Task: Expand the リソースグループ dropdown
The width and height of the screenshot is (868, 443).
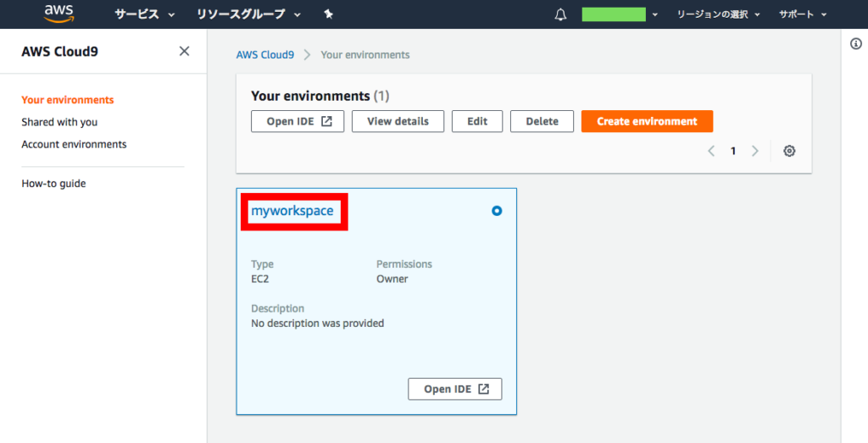Action: 248,14
